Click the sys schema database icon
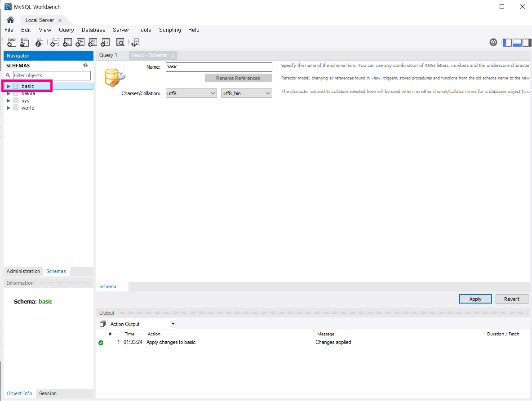Image resolution: width=532 pixels, height=401 pixels. tap(16, 101)
